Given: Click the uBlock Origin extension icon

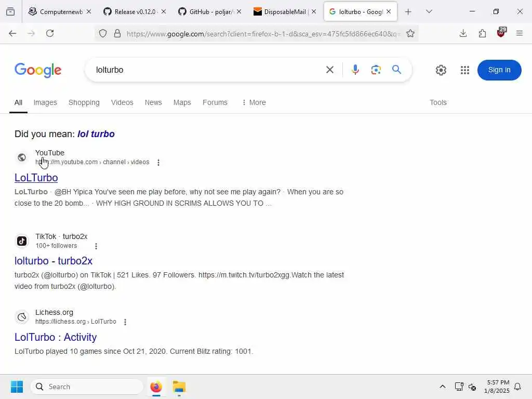Looking at the screenshot, I should coord(501,33).
